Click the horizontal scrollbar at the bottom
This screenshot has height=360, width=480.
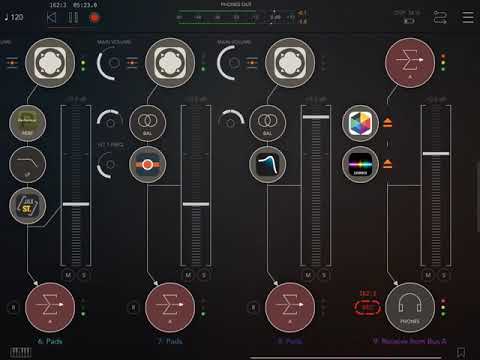point(346,358)
